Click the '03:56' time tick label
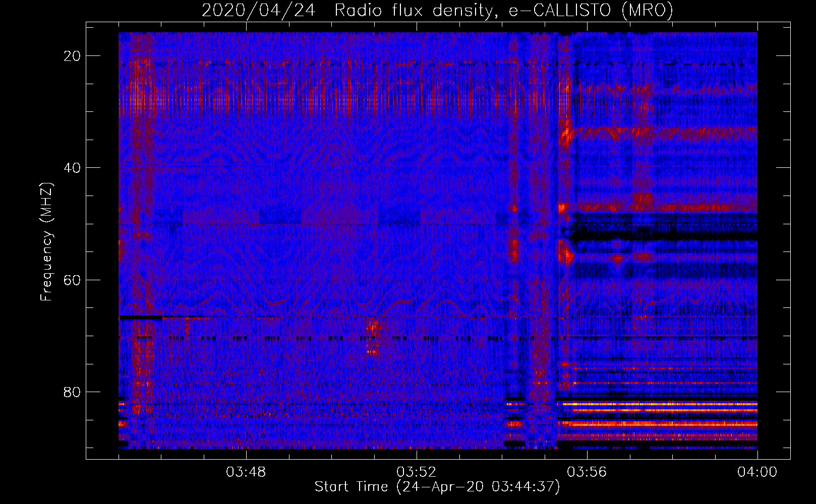 point(587,472)
